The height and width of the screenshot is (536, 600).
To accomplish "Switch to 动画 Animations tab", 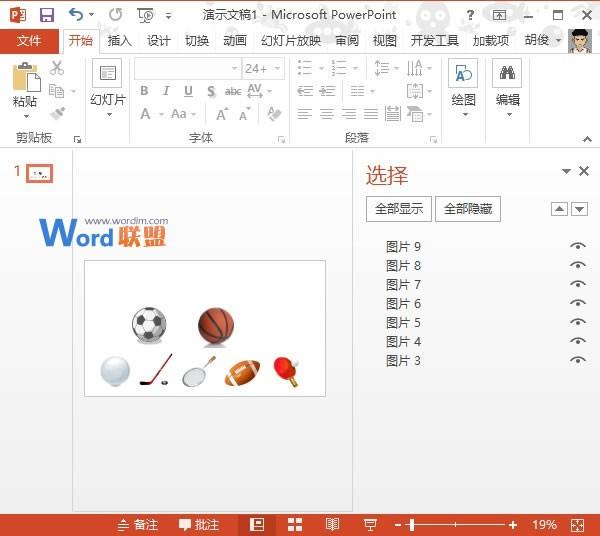I will pyautogui.click(x=235, y=41).
